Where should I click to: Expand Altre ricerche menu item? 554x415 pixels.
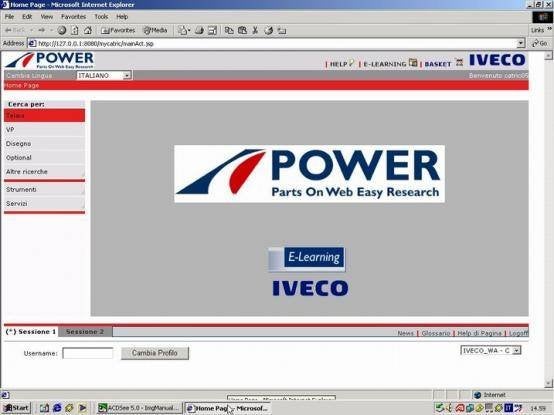click(45, 172)
